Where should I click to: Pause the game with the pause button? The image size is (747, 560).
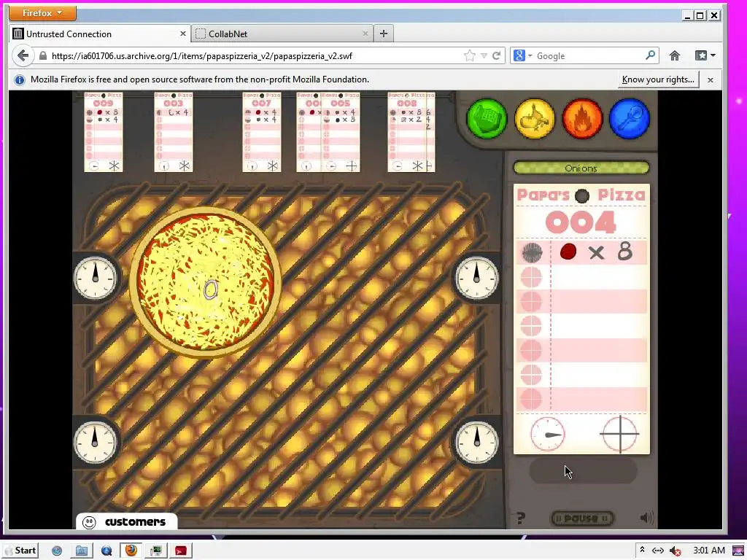(582, 518)
